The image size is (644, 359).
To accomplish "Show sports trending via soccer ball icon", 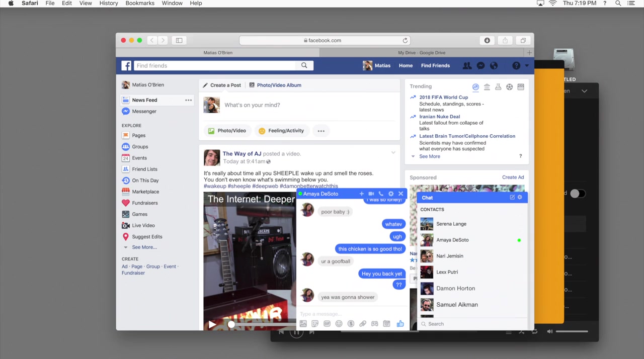I will click(x=509, y=87).
